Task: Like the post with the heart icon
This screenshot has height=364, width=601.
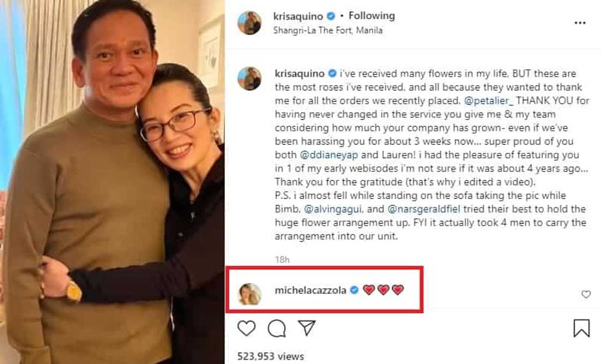Action: tap(246, 328)
